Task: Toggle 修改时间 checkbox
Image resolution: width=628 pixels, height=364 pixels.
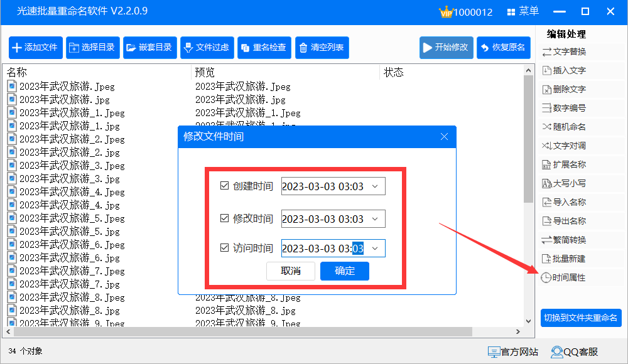Action: [224, 218]
